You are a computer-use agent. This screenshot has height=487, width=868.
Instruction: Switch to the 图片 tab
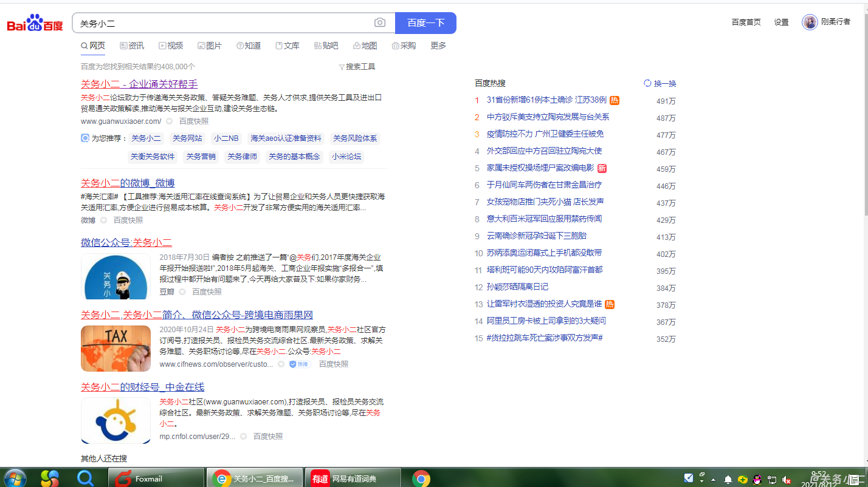(x=210, y=46)
